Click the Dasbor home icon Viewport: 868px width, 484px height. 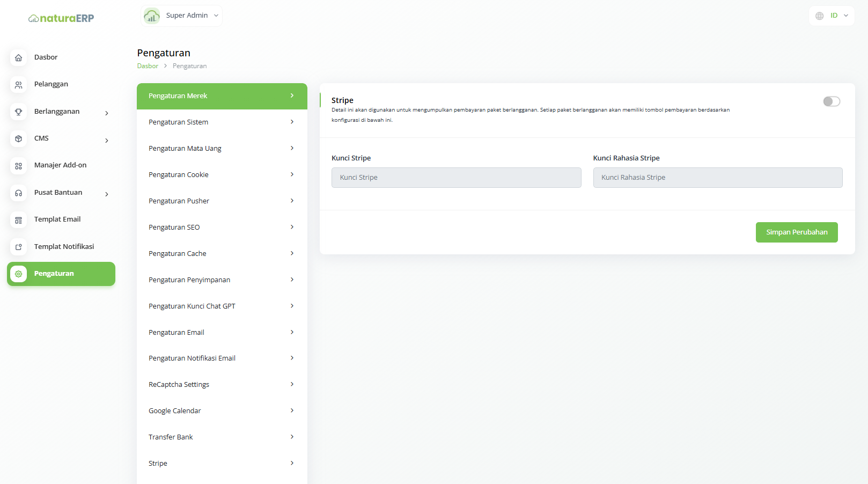coord(19,57)
